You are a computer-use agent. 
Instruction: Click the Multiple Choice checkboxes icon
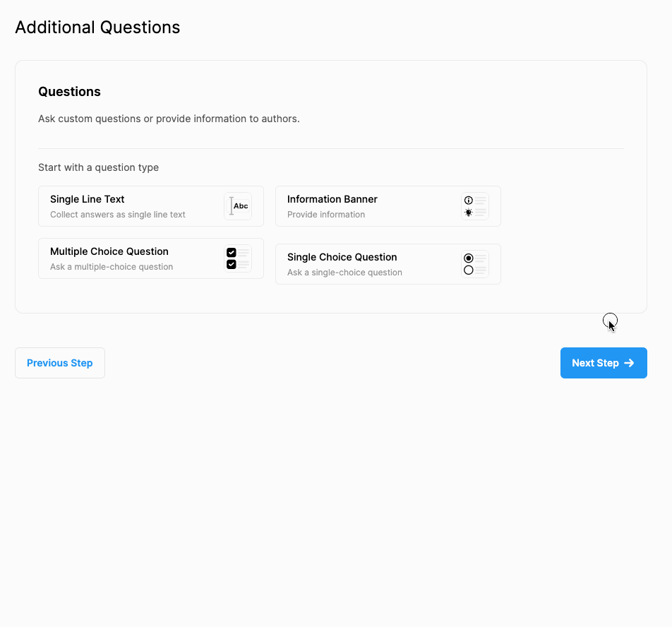238,258
